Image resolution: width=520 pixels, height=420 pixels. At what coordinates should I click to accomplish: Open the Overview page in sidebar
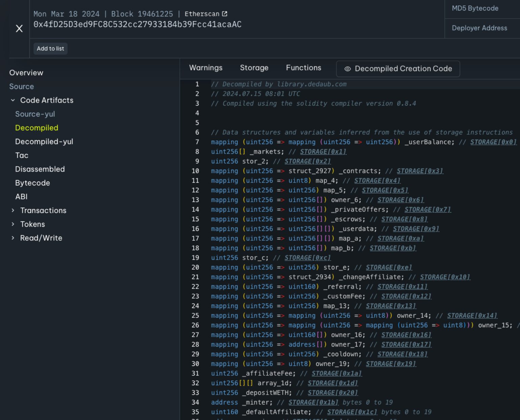coord(26,73)
